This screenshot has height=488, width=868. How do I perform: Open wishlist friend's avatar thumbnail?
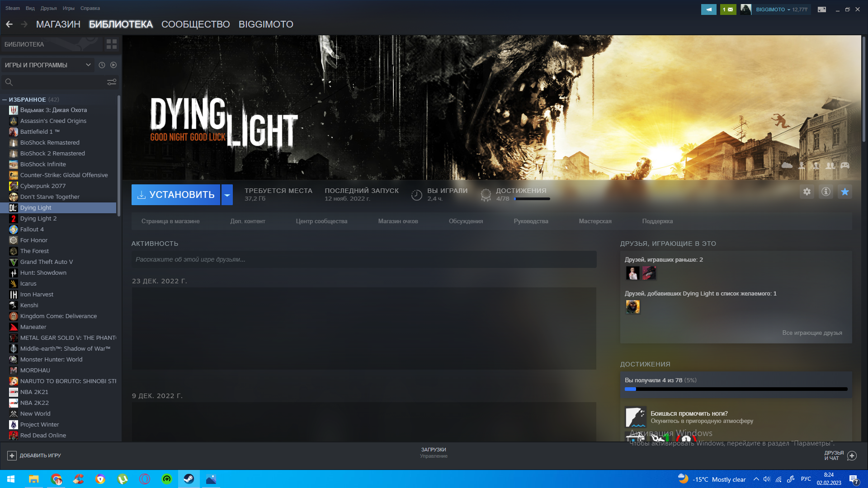pos(632,307)
